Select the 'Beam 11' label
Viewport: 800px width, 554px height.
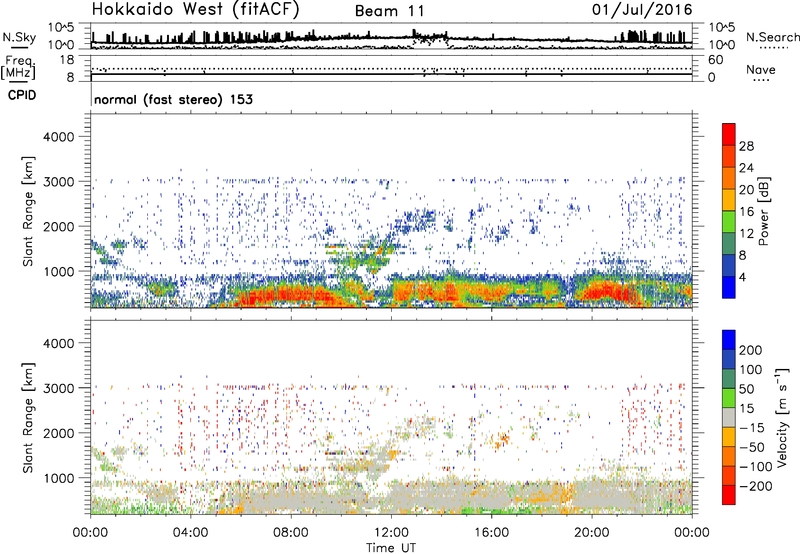(389, 11)
